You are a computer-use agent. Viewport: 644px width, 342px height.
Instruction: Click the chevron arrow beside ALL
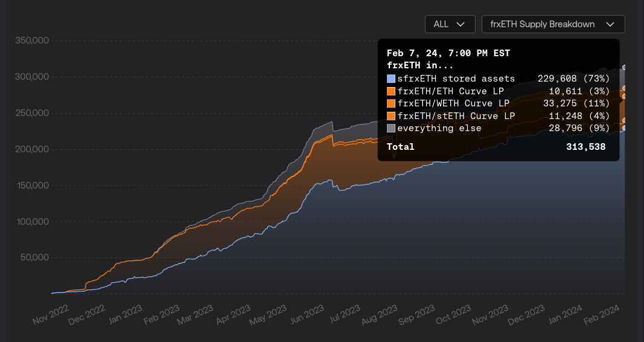pos(461,24)
